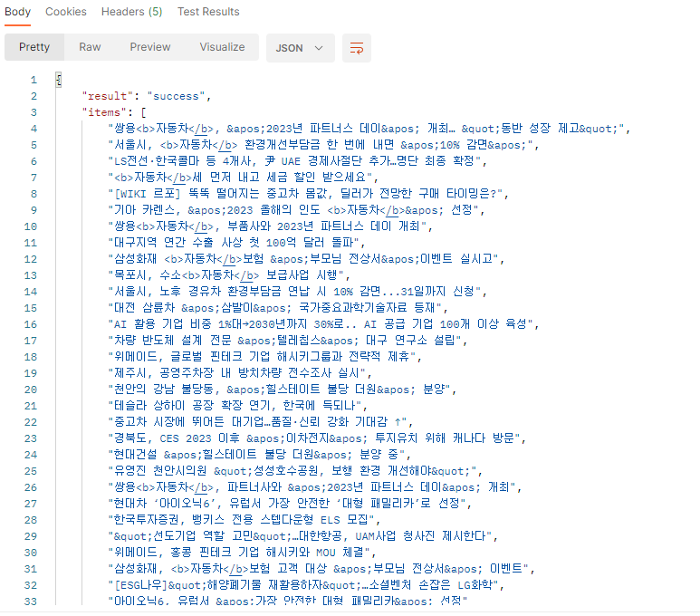Click line 7 text about 세금 할인
This screenshot has height=616, width=700.
(x=241, y=178)
